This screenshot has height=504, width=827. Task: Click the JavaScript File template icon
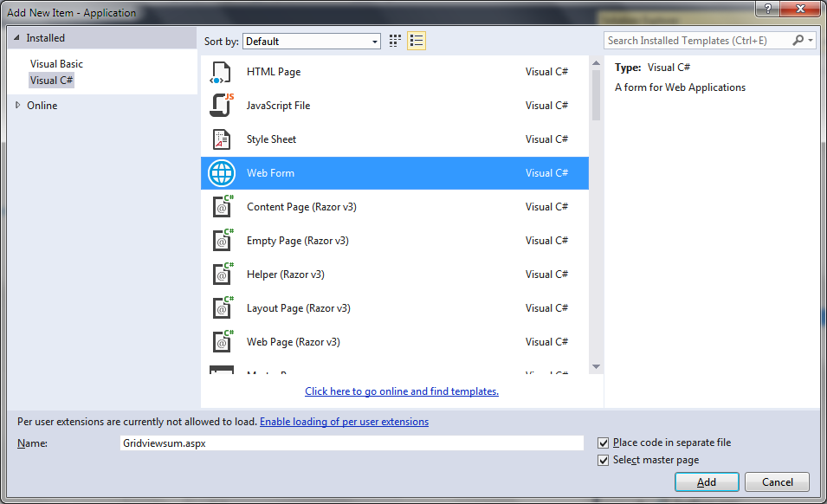tap(222, 106)
